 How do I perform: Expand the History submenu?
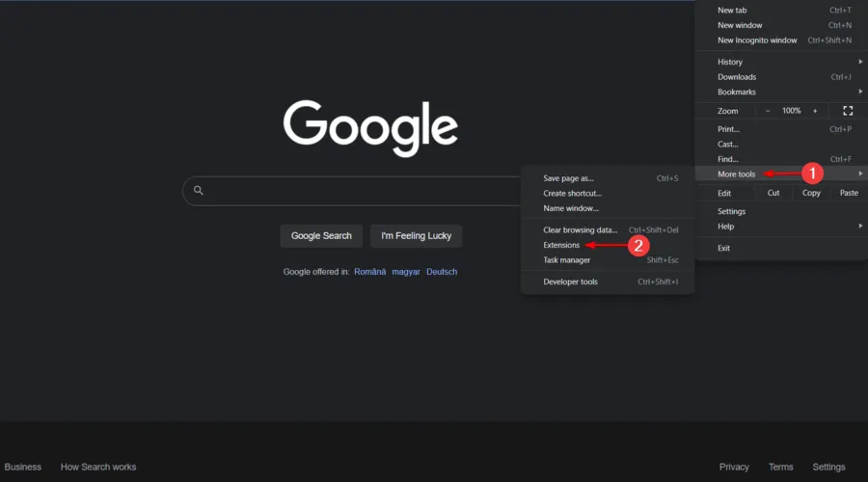[730, 62]
